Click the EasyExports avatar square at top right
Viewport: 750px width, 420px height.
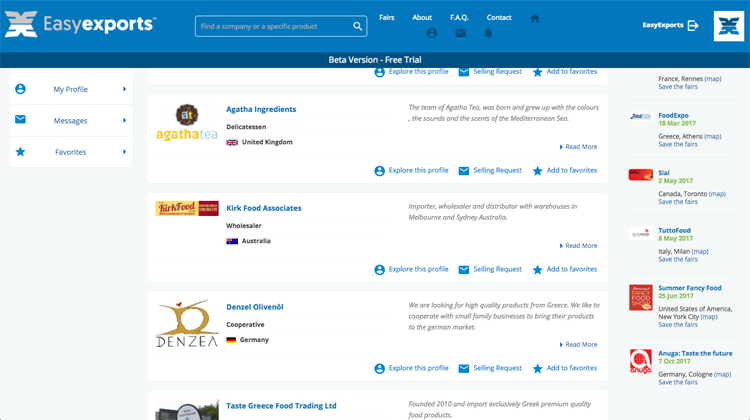728,26
